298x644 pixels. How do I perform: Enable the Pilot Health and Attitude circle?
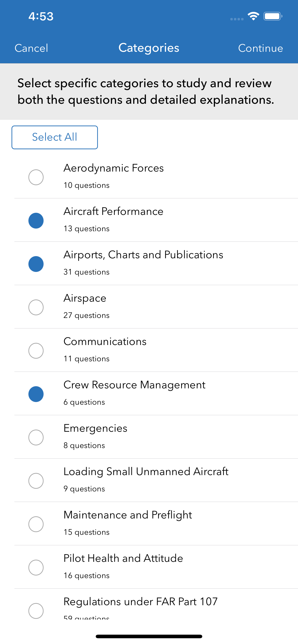[x=36, y=567]
